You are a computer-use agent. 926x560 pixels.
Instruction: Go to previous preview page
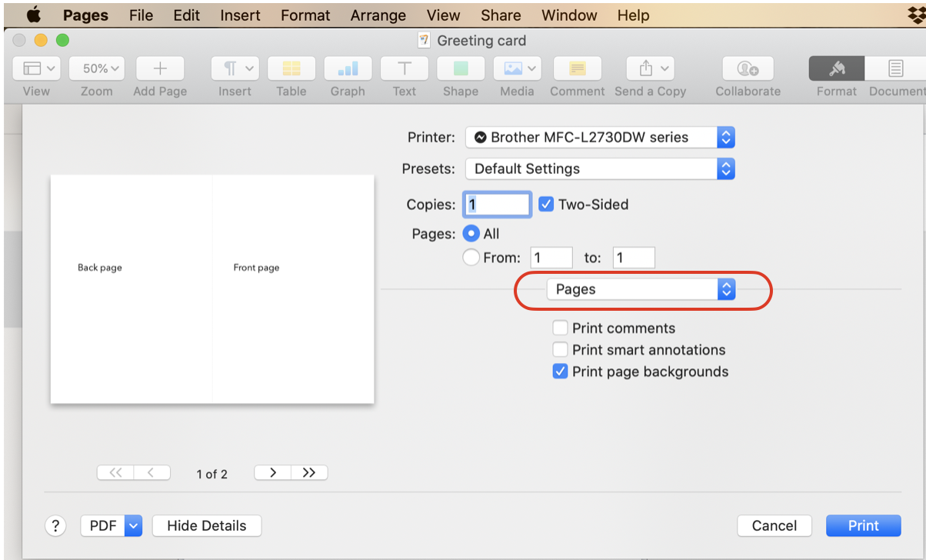(152, 473)
